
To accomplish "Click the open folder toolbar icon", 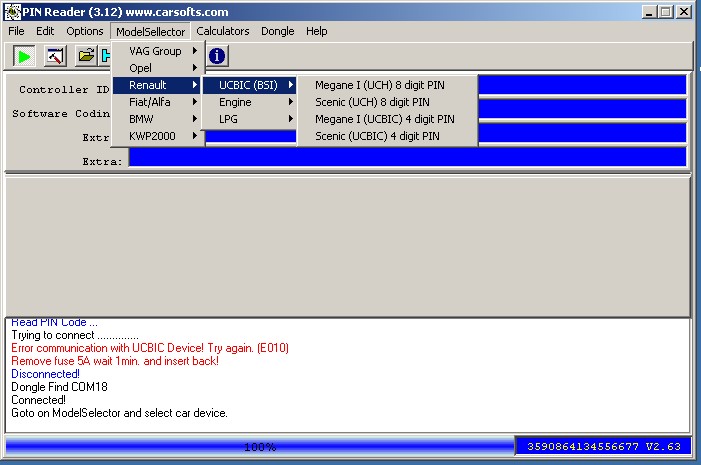I will point(86,56).
